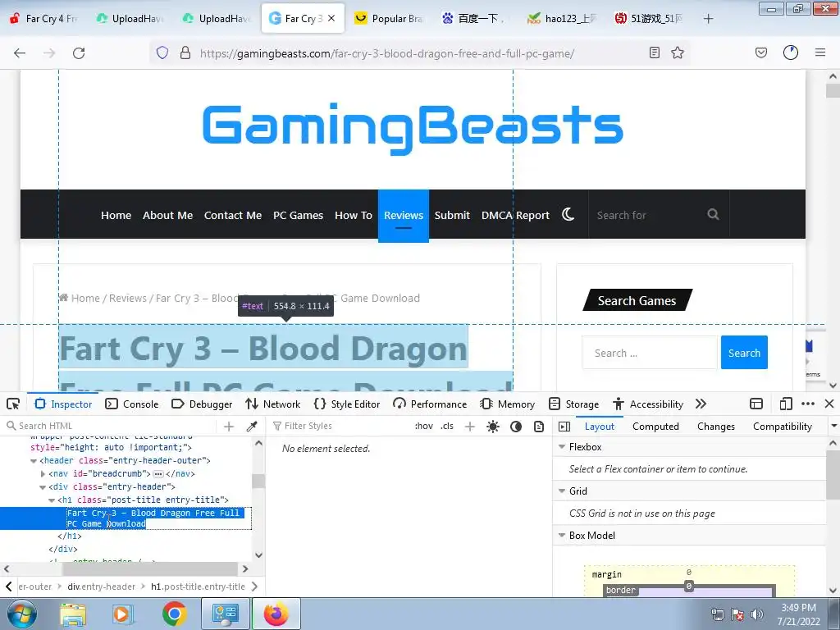The height and width of the screenshot is (630, 840).
Task: Collapse the h1 post-title node
Action: click(52, 500)
